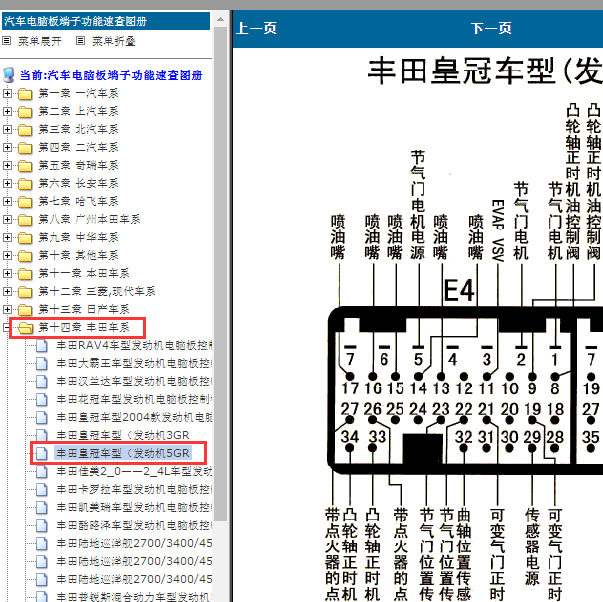This screenshot has width=603, height=602.
Task: Click the computer icon beside 当前:汽车电脑板端子功能速查图册
Action: pyautogui.click(x=9, y=75)
